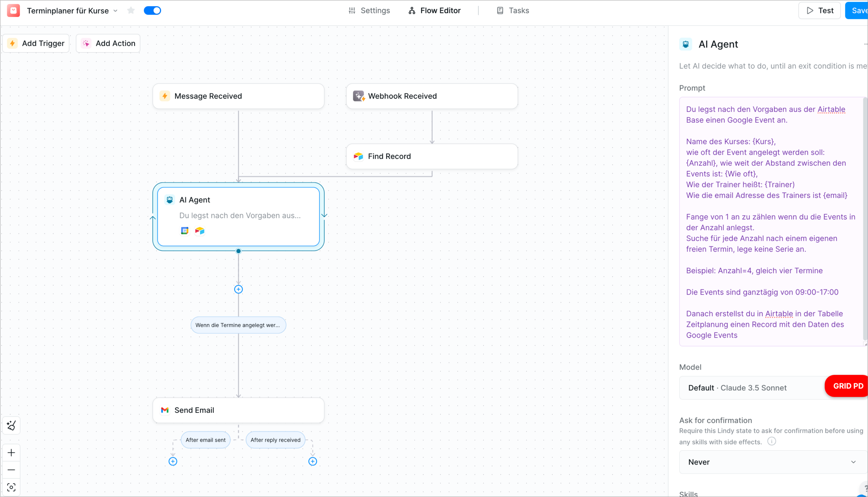868x497 pixels.
Task: Select the After email sent branch
Action: pyautogui.click(x=205, y=440)
